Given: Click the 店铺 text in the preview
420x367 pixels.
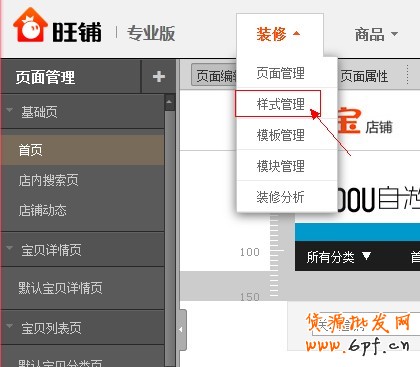Looking at the screenshot, I should tap(379, 127).
